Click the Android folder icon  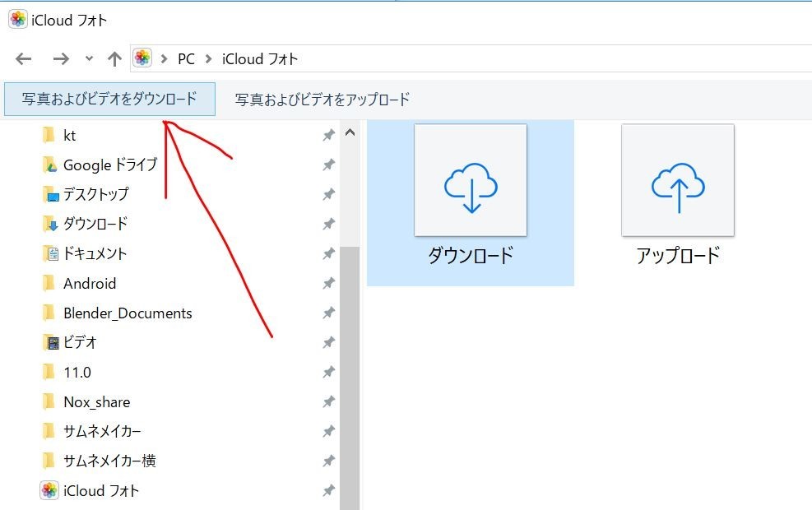pyautogui.click(x=49, y=283)
